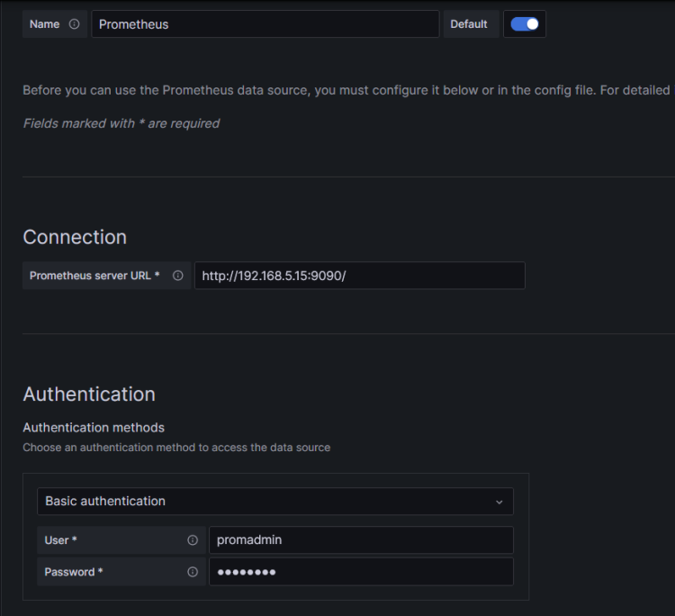
Task: Open the Basic authentication method dropdown
Action: click(275, 502)
